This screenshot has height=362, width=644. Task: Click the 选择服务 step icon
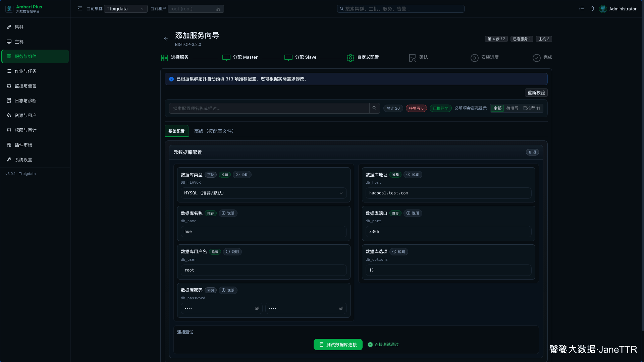coord(164,58)
